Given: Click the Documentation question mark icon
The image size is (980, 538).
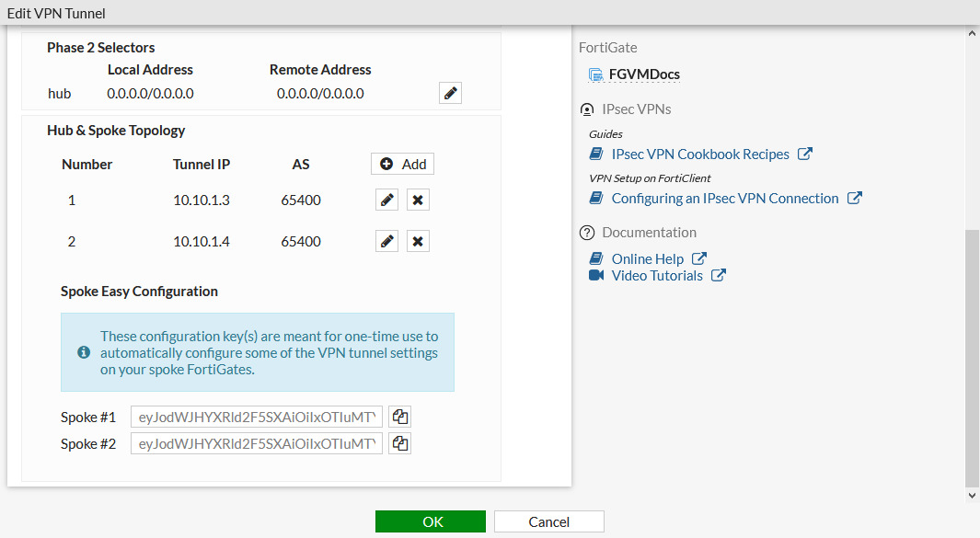Looking at the screenshot, I should click(x=587, y=232).
